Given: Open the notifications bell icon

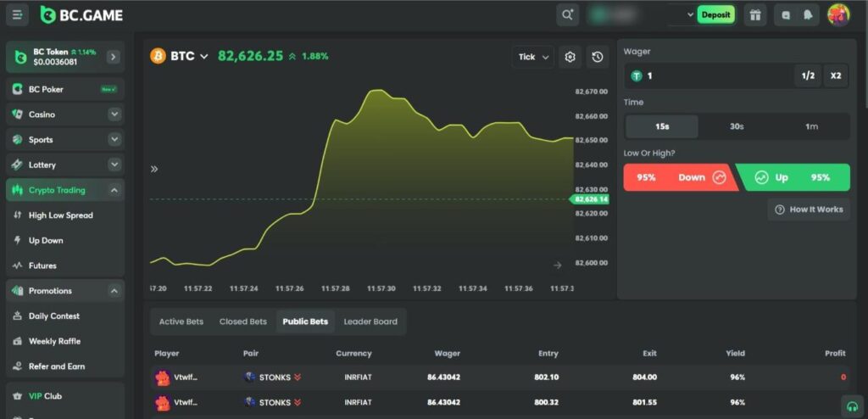Looking at the screenshot, I should click(808, 14).
